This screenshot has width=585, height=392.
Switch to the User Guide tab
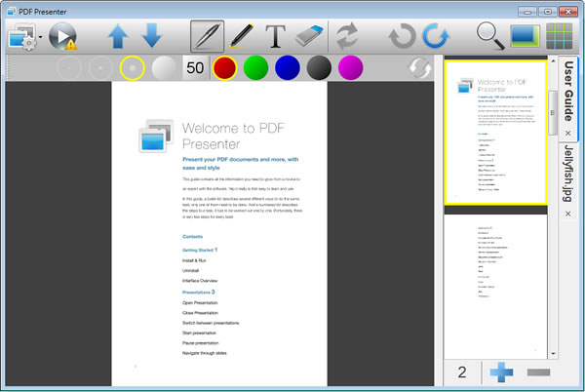pos(568,92)
